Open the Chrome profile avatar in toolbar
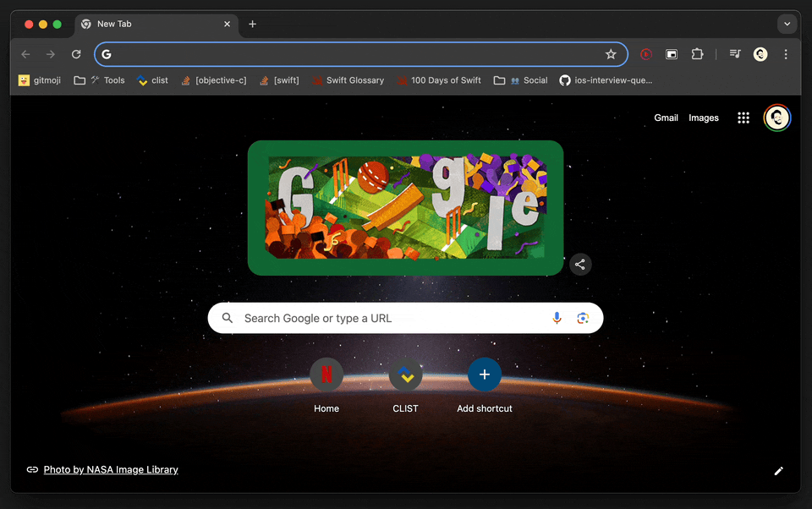This screenshot has height=509, width=812. click(x=760, y=54)
